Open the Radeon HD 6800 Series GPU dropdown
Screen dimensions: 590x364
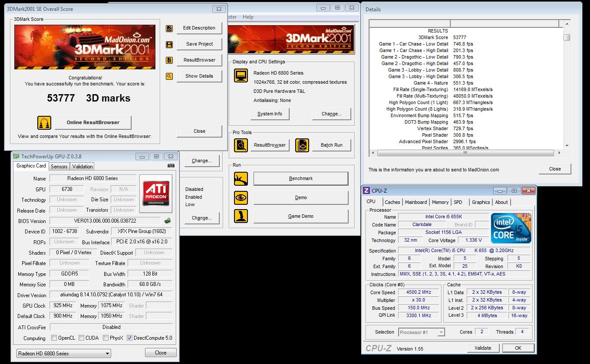tap(64, 354)
